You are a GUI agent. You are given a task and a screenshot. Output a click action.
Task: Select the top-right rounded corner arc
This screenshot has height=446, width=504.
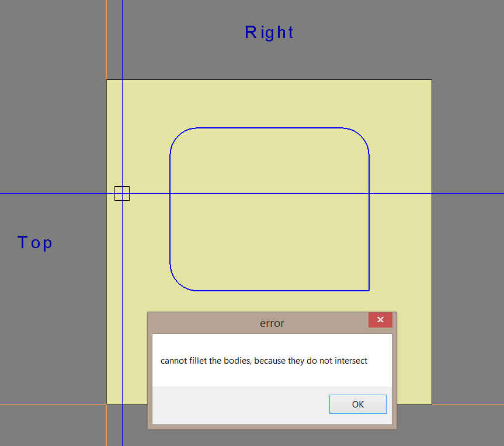tap(361, 135)
